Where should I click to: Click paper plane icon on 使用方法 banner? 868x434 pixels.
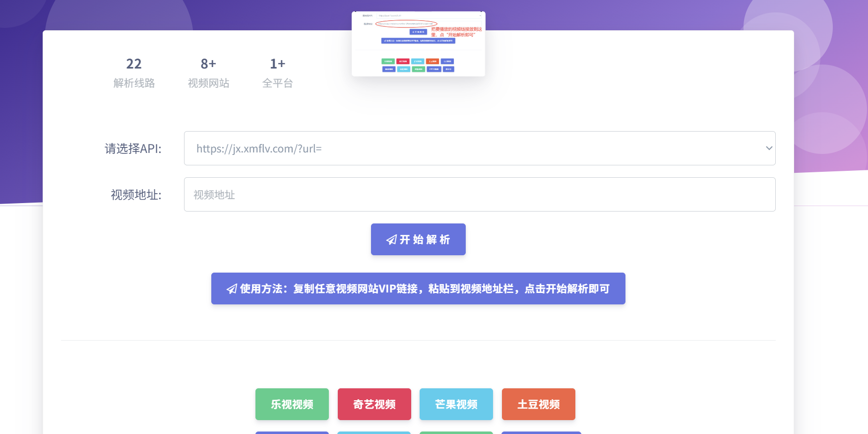point(232,289)
